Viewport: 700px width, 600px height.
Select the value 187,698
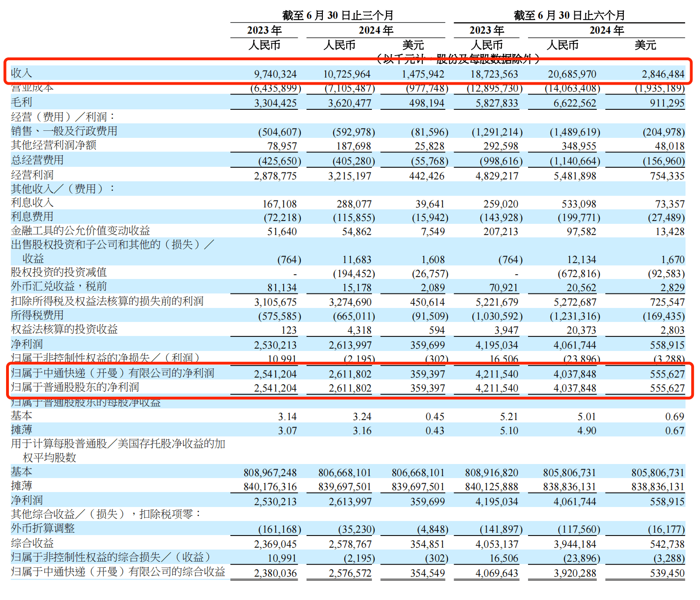(x=354, y=146)
